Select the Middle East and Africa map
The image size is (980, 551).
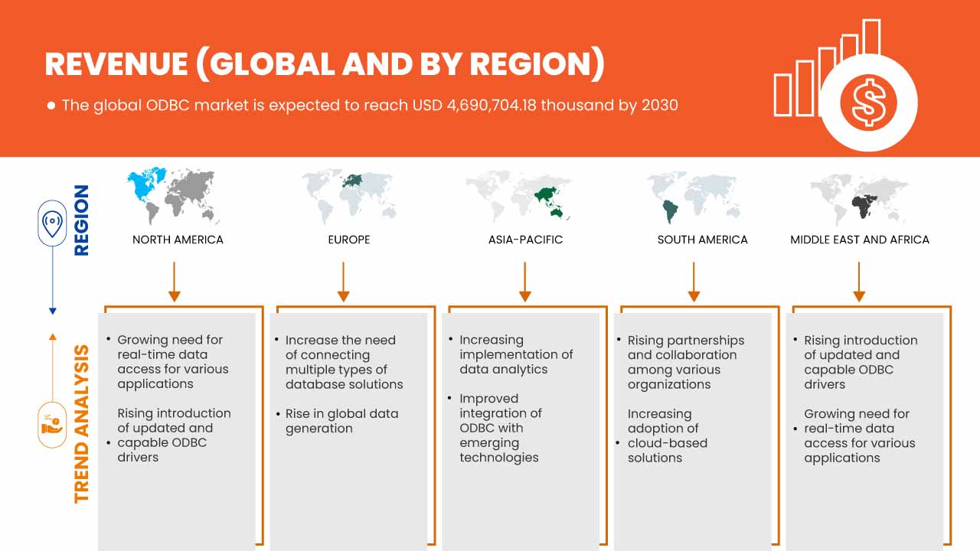[859, 197]
